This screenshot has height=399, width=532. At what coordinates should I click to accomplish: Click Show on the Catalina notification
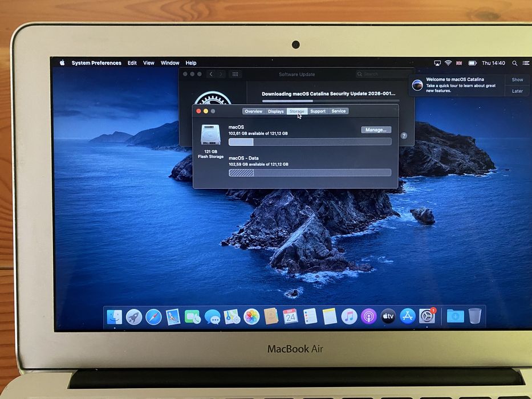(517, 80)
